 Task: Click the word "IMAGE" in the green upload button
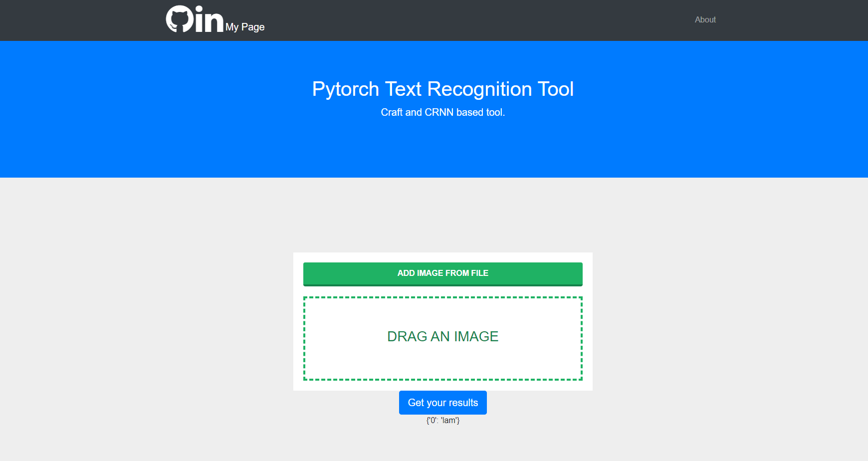430,273
